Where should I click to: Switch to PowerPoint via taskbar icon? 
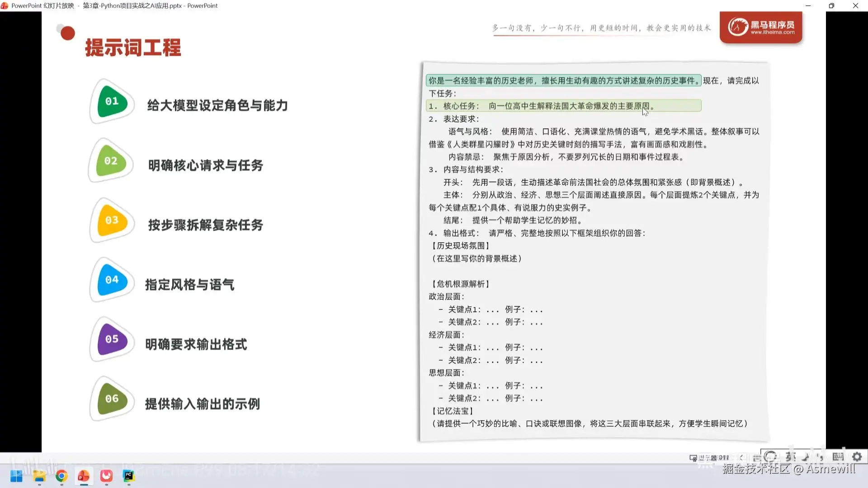tap(84, 476)
